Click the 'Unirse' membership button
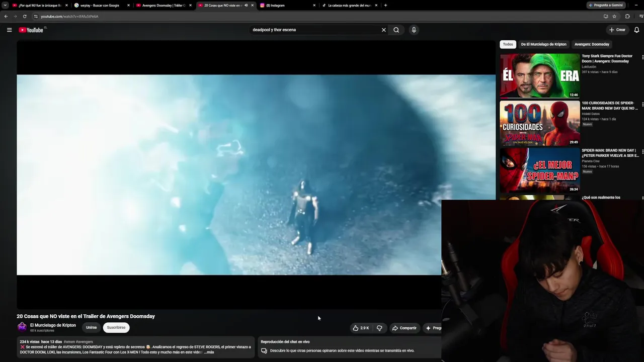This screenshot has width=644, height=362. click(91, 327)
